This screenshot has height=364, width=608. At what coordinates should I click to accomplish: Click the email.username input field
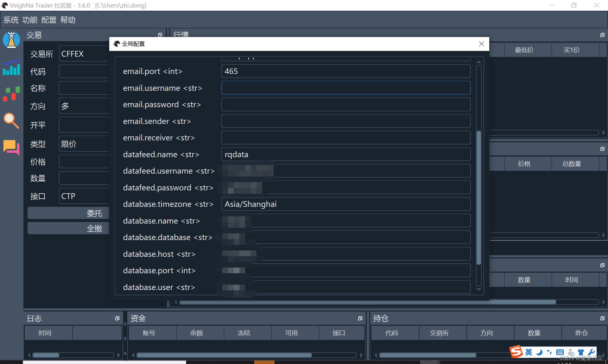point(345,88)
